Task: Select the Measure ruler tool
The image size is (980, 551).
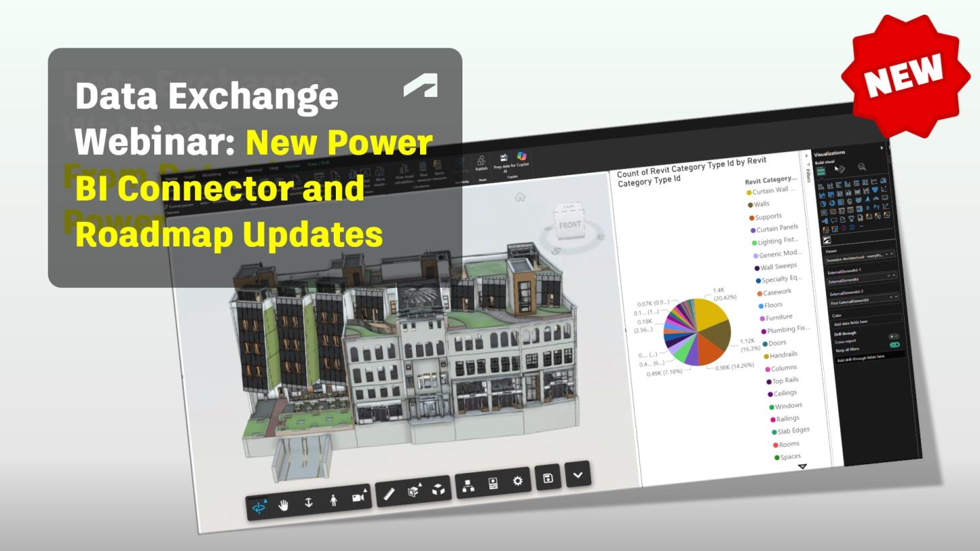Action: tap(388, 494)
